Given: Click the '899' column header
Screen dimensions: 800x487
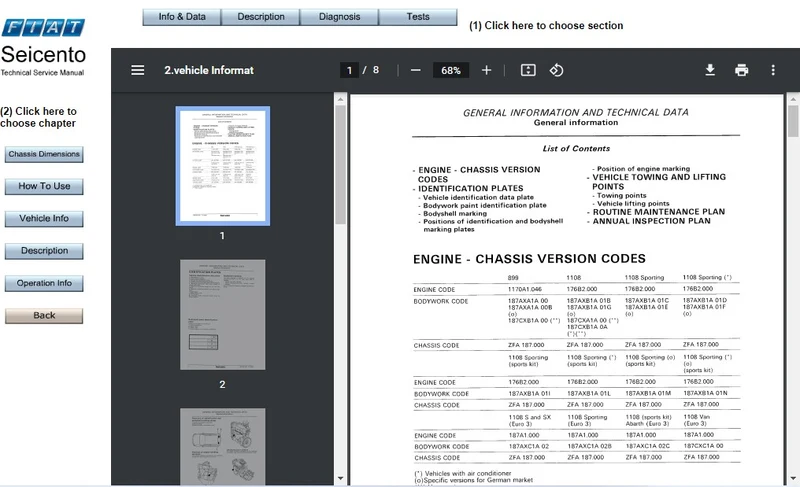Looking at the screenshot, I should pyautogui.click(x=513, y=278).
